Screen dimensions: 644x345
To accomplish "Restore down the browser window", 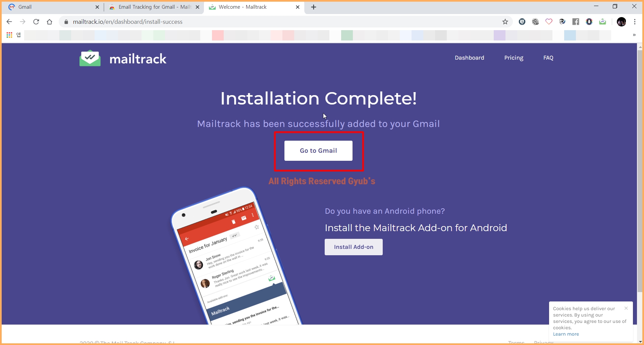I will (615, 6).
